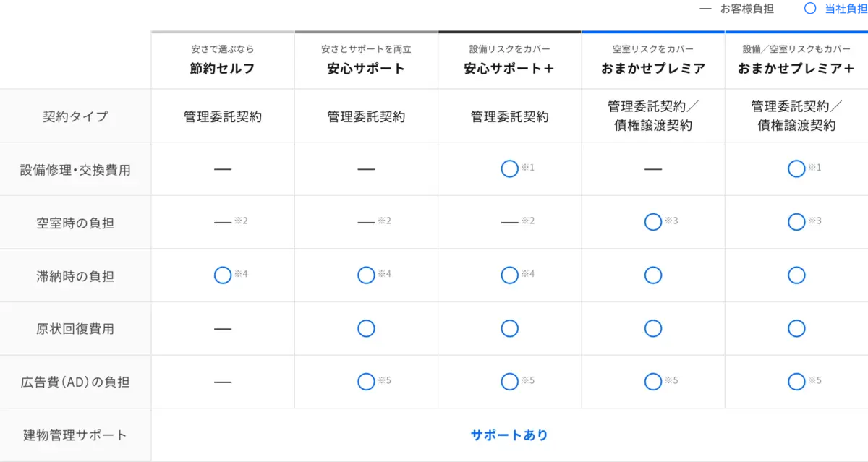Click the circle mark for 原状回復費用 under おまかせプレミア＋
This screenshot has height=462, width=868.
[x=796, y=329]
